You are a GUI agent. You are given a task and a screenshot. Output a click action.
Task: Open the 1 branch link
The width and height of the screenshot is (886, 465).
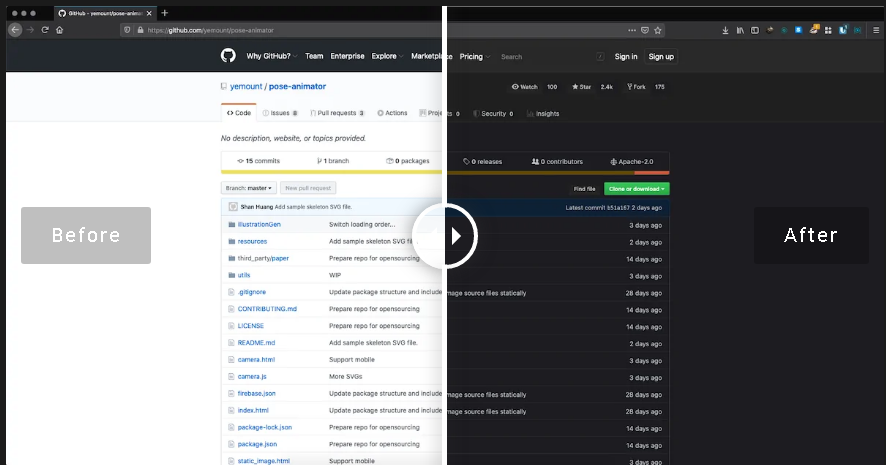click(333, 161)
